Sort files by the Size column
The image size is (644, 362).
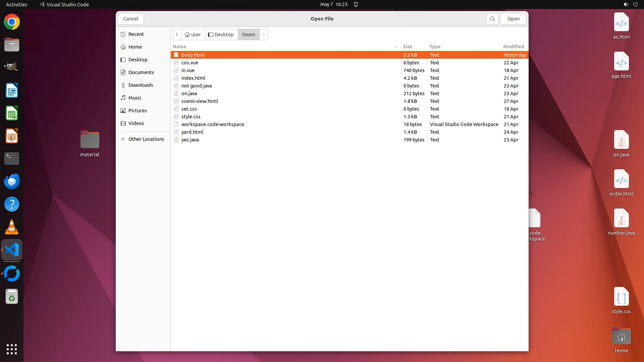coord(408,47)
